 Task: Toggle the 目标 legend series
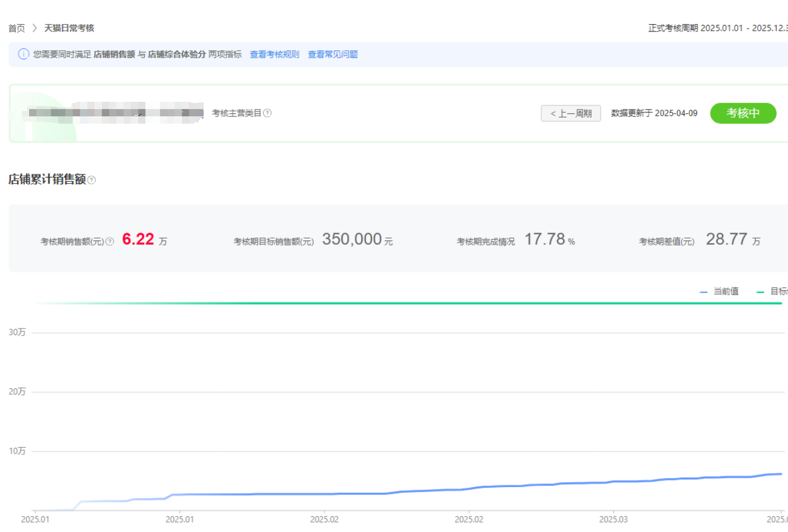pyautogui.click(x=772, y=291)
